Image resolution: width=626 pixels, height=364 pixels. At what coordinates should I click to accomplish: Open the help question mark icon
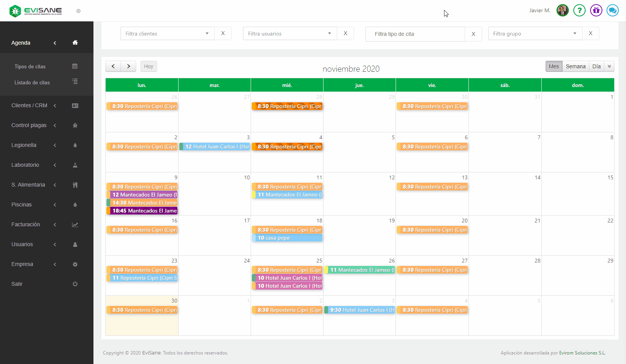coord(579,10)
